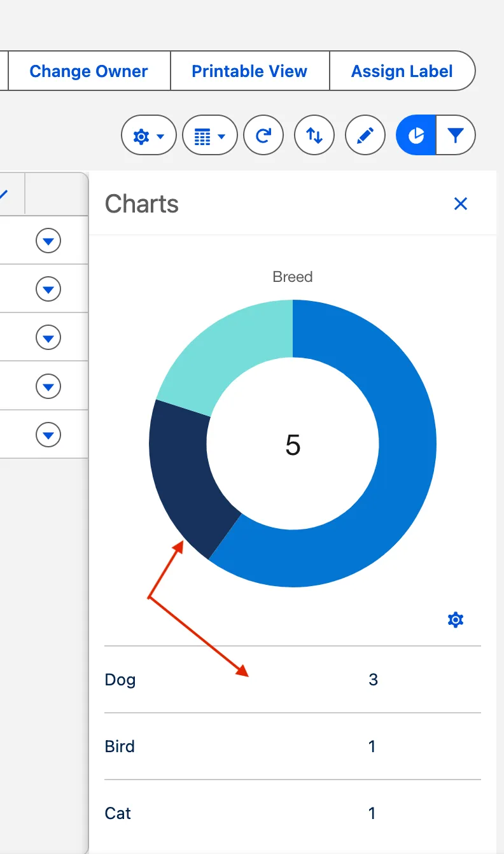Select the blue Dog segment of the donut

click(401, 445)
